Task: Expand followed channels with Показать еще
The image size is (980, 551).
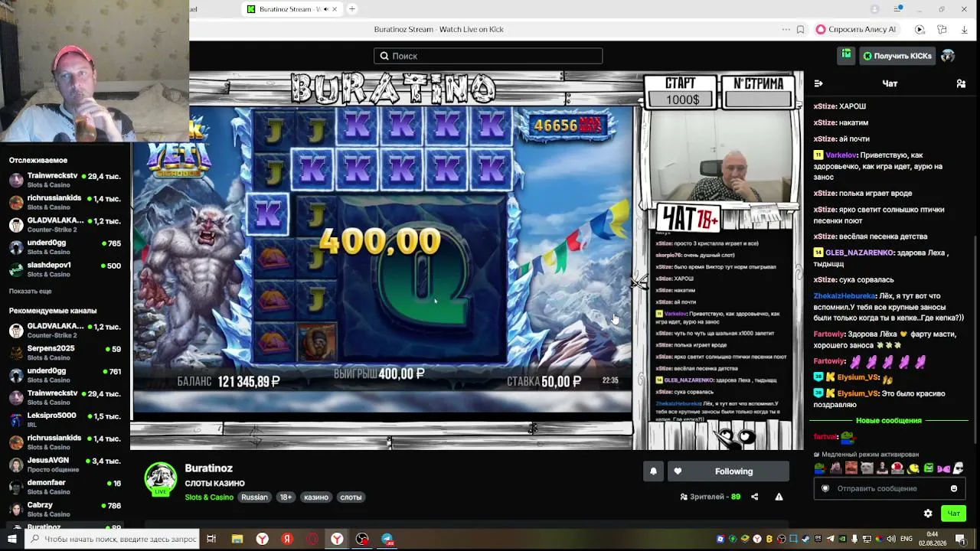Action: click(x=31, y=292)
